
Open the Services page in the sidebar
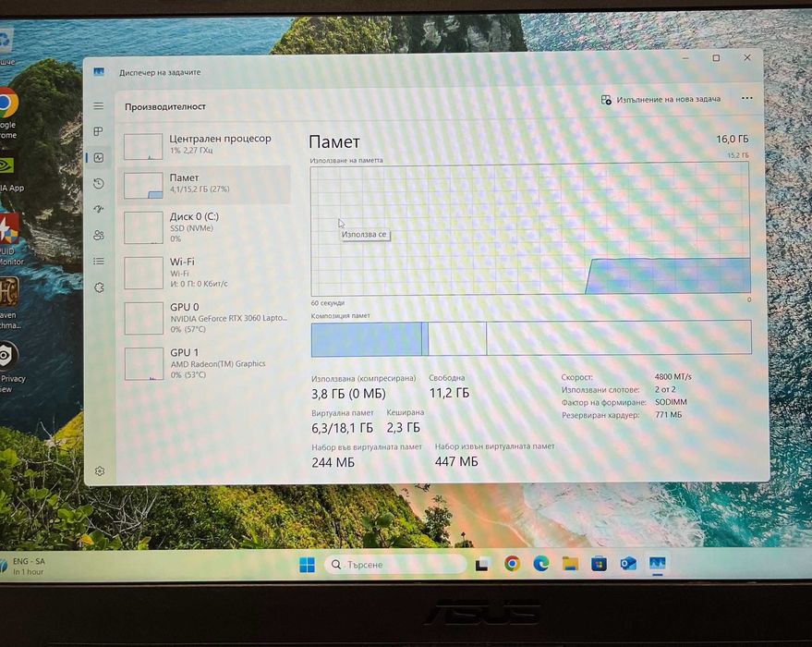click(100, 287)
